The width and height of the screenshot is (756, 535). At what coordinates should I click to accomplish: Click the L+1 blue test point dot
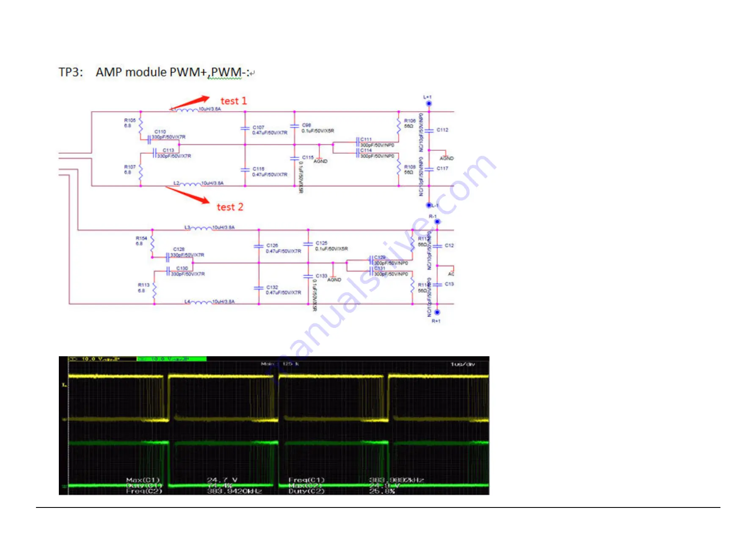point(429,103)
